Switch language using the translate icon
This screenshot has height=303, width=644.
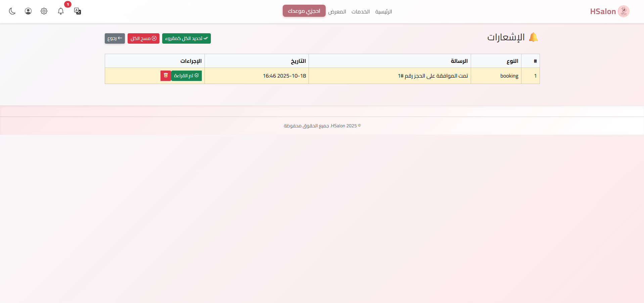click(78, 11)
